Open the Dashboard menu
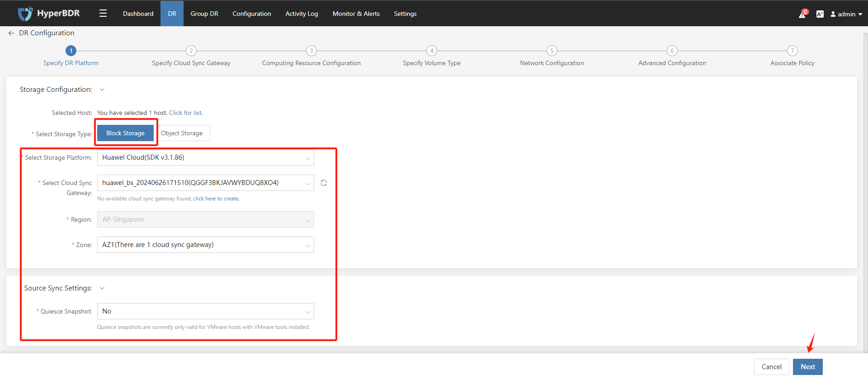 click(x=138, y=14)
